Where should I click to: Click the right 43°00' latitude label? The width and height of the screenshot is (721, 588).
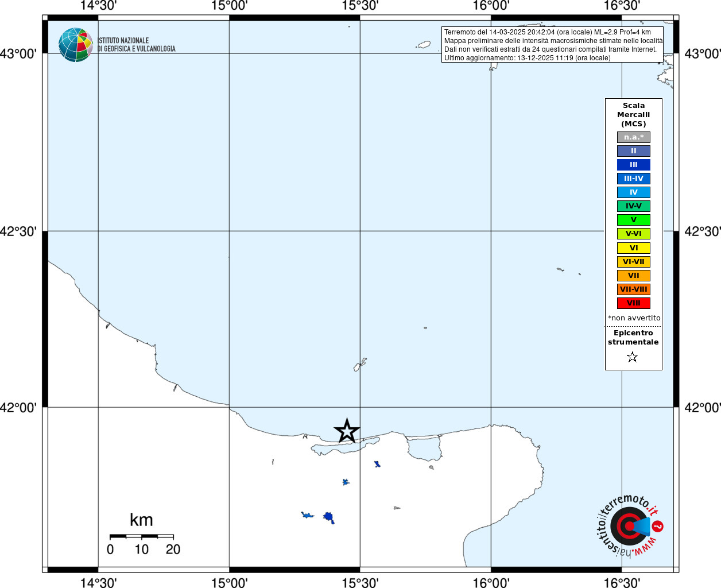[703, 54]
